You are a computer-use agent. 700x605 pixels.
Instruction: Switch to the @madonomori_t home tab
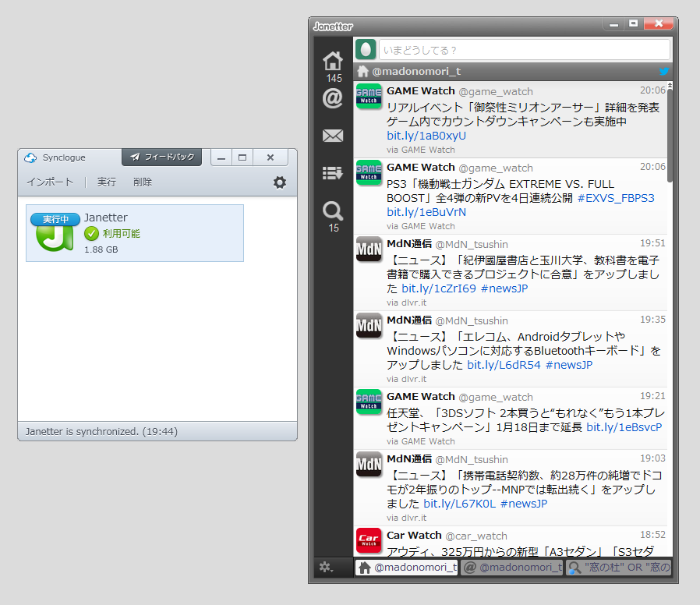tap(405, 568)
